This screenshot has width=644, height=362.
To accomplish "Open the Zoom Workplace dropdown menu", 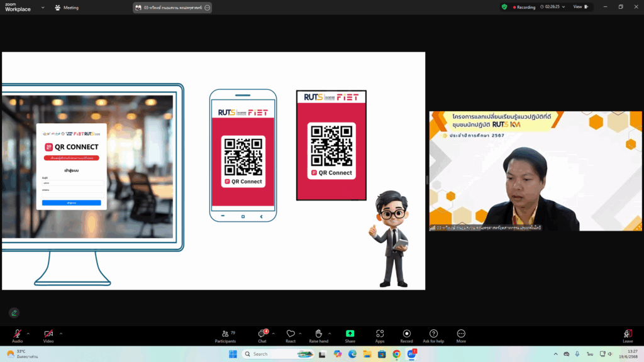I will point(43,8).
